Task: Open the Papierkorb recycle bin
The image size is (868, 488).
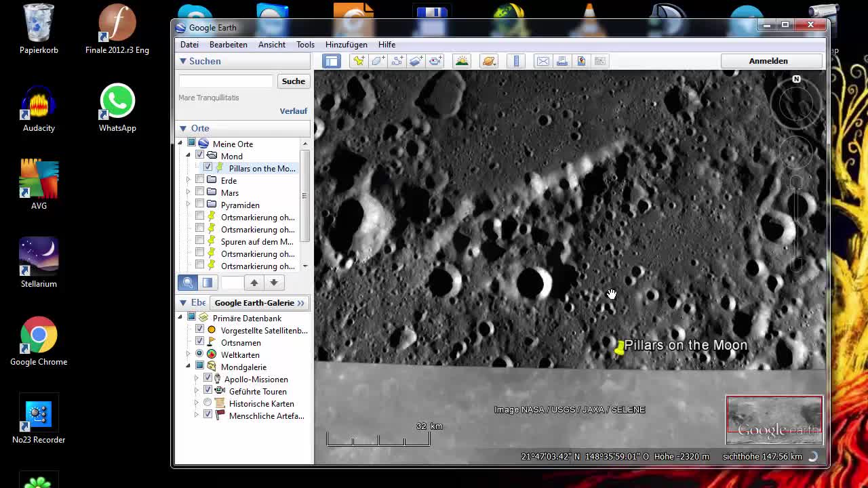Action: tap(39, 30)
